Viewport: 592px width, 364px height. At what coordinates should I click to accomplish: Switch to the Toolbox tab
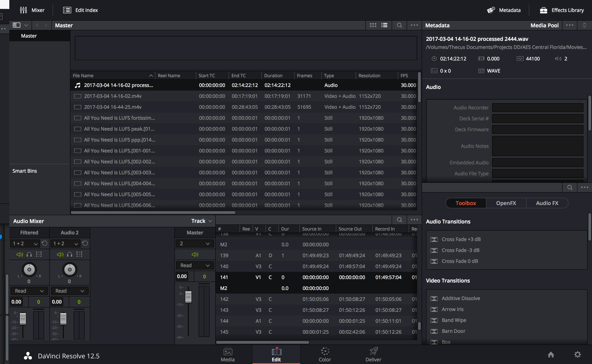(466, 203)
